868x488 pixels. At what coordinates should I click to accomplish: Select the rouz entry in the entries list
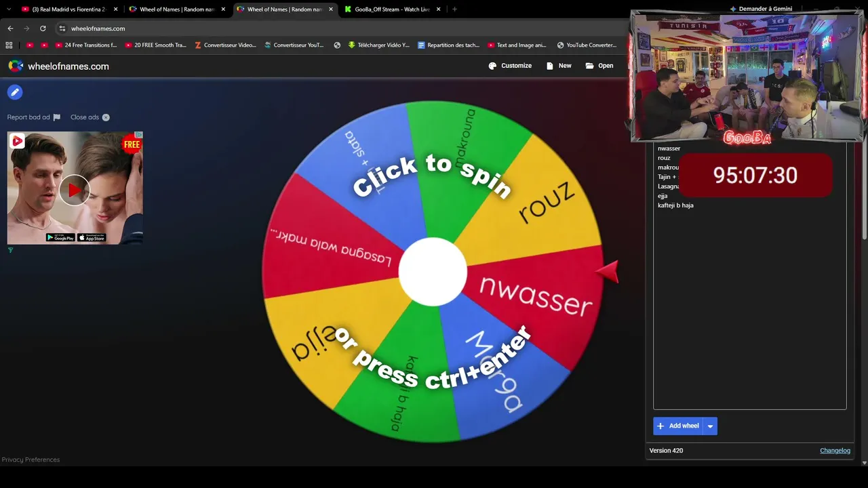coord(664,158)
